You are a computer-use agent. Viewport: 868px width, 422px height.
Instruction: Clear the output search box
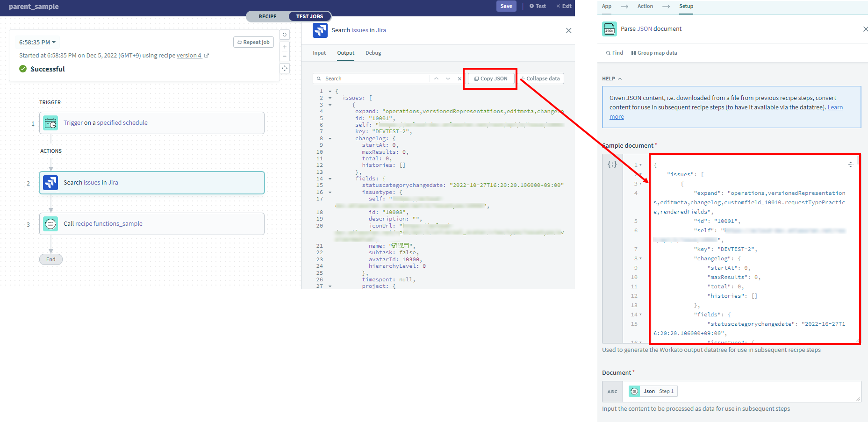click(x=459, y=79)
